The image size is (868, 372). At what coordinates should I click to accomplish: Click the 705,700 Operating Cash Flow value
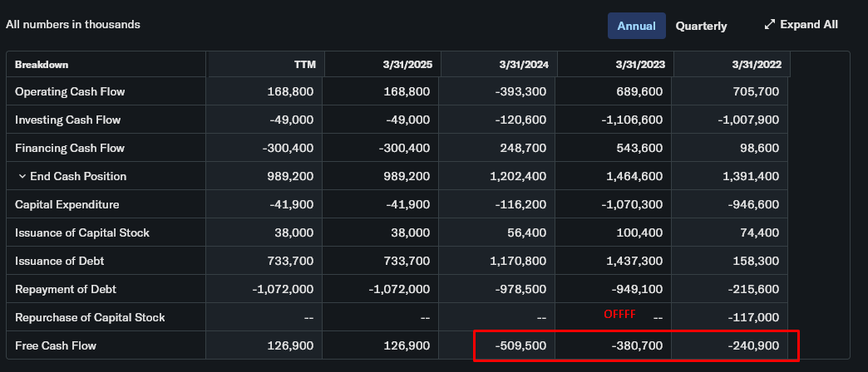tap(757, 92)
